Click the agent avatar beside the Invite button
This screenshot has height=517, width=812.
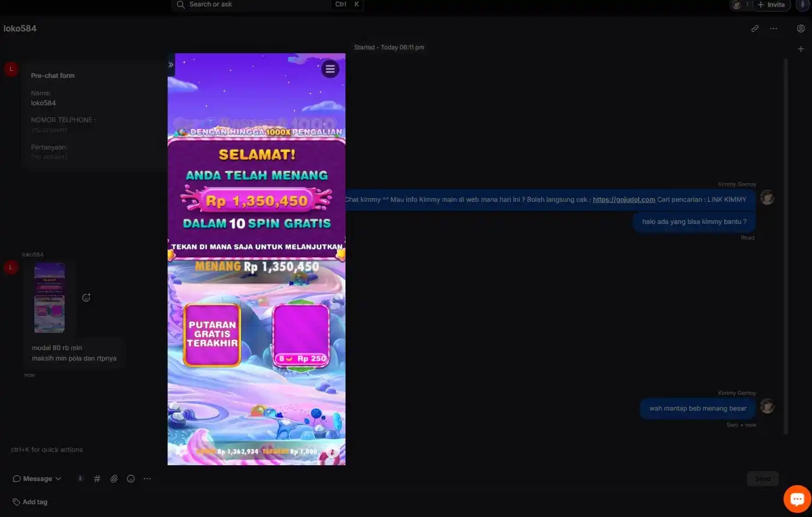point(737,5)
